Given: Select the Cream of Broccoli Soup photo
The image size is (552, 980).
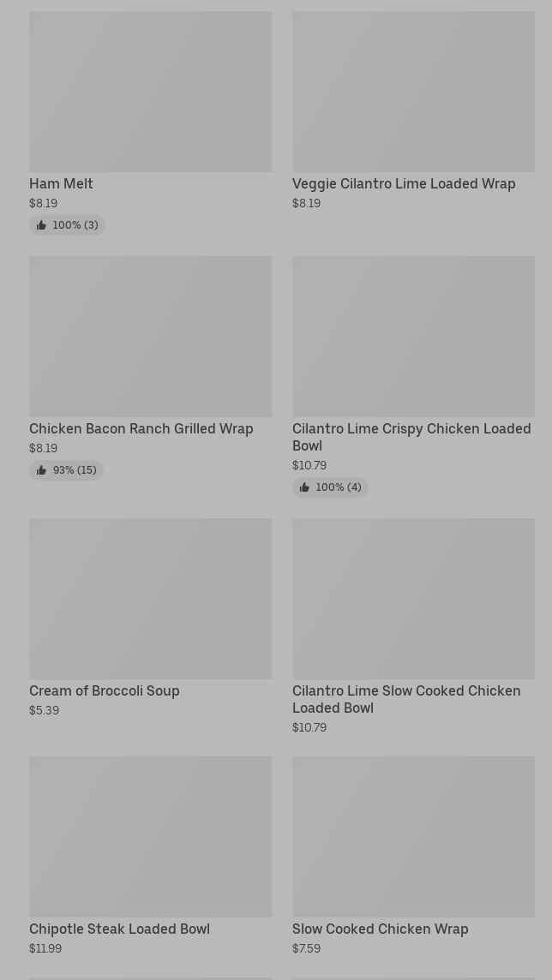Looking at the screenshot, I should [x=150, y=599].
